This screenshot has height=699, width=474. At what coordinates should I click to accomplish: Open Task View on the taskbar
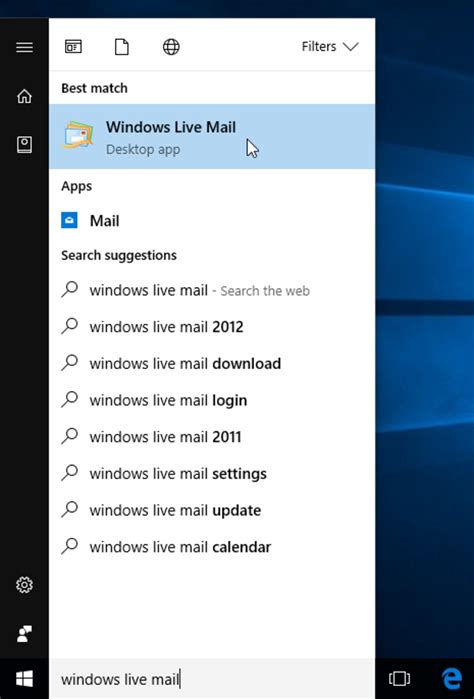(399, 679)
